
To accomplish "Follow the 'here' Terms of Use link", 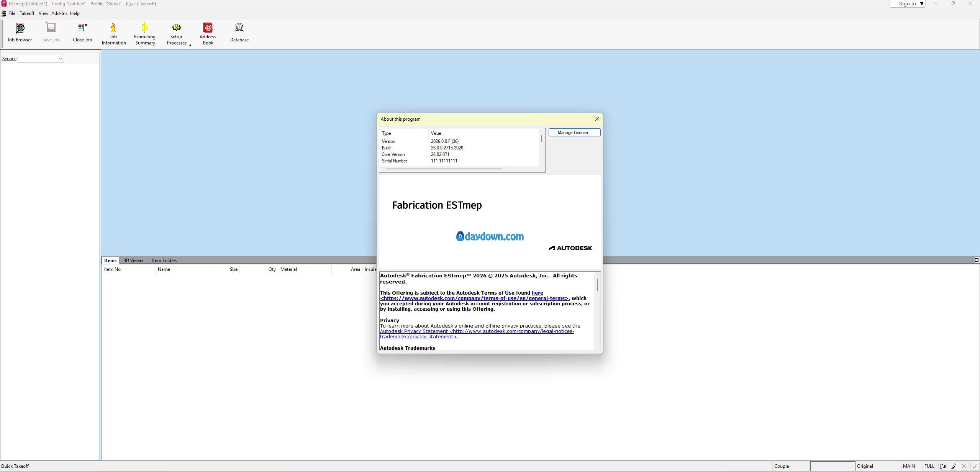I will (x=537, y=293).
